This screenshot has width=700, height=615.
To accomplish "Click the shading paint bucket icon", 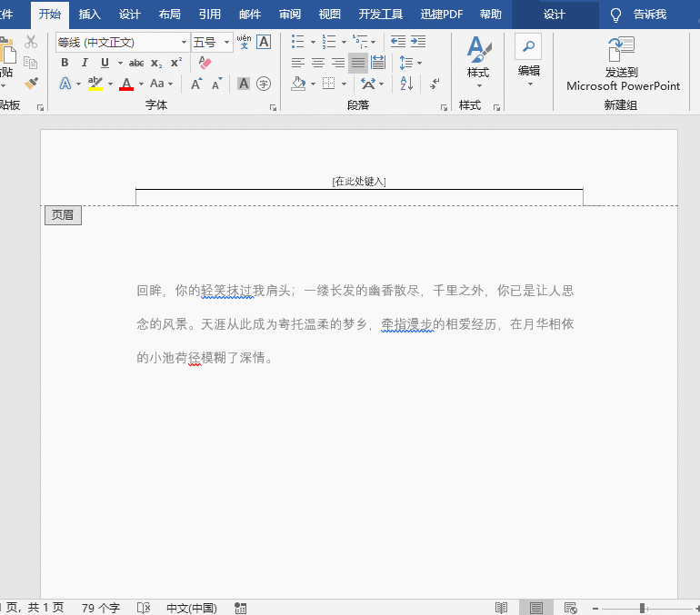I will coord(298,84).
